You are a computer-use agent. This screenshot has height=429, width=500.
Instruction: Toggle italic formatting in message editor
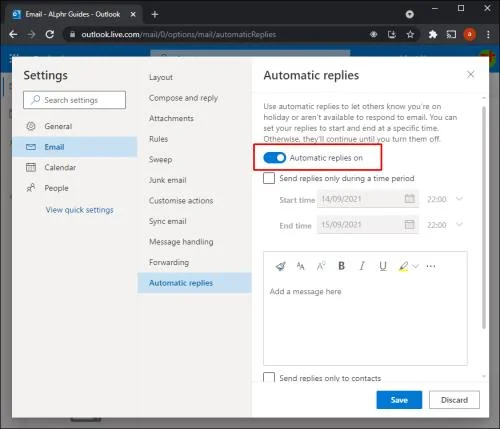coord(362,266)
